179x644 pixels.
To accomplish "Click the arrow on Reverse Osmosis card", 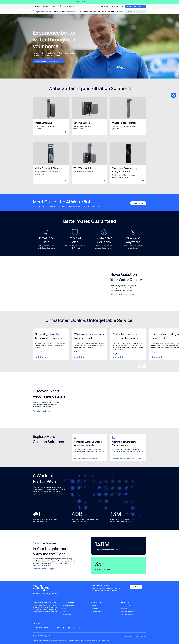I will point(104,132).
